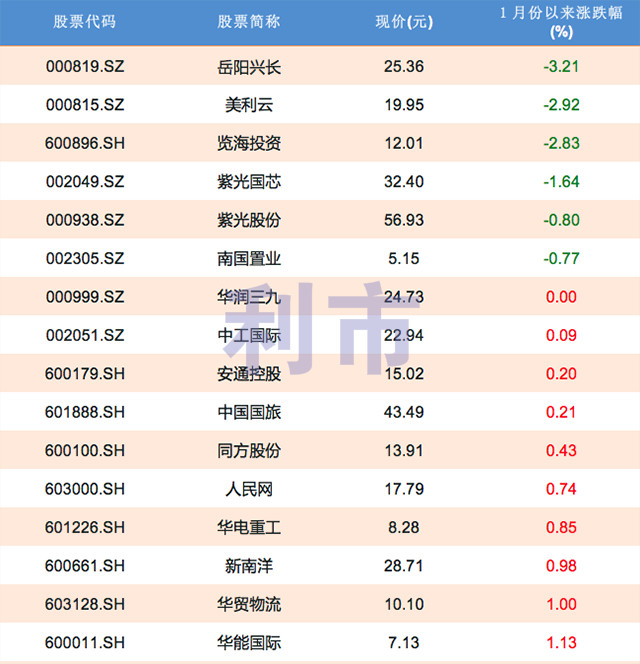Select the 1月份以来涨跌幅(%) column header
The height and width of the screenshot is (664, 640).
(x=561, y=22)
